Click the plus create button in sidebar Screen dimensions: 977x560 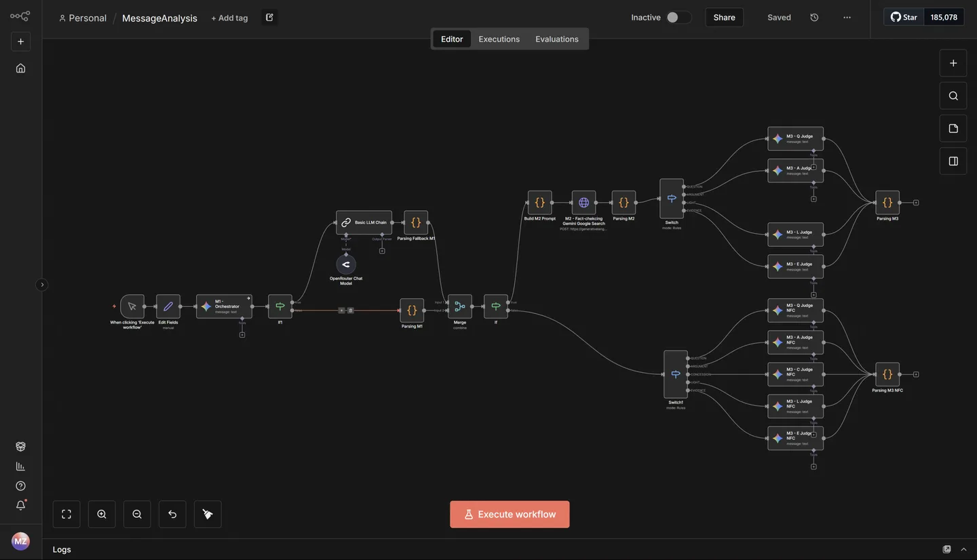(20, 41)
